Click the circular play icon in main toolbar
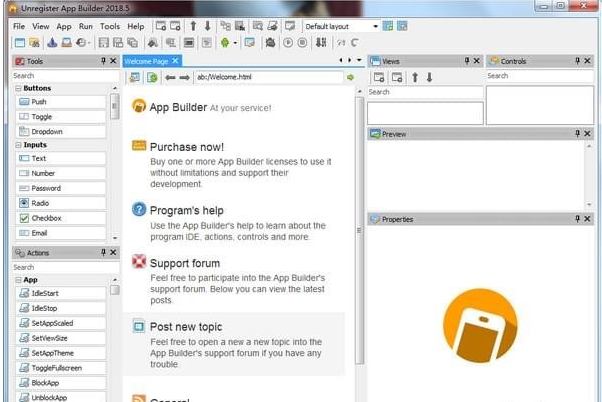 point(288,43)
